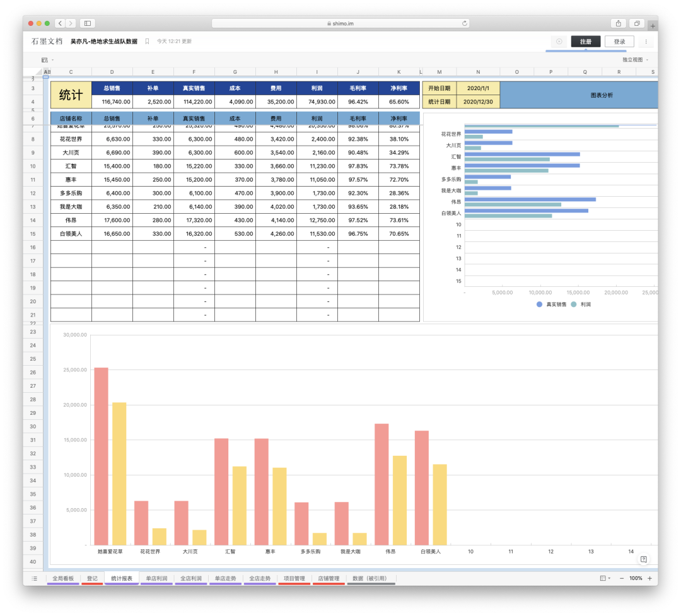
Task: Switch to the 单店走势 sheet tab
Action: click(225, 578)
